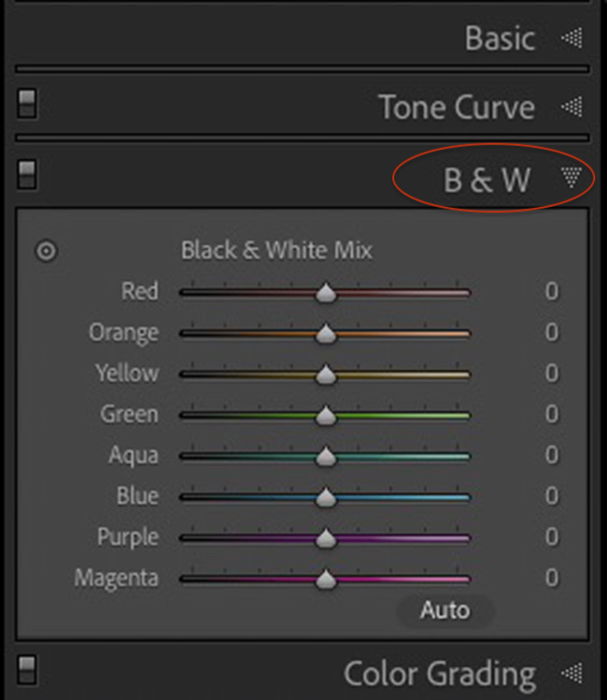The height and width of the screenshot is (700, 607).
Task: Click the Yellow value field
Action: point(551,374)
